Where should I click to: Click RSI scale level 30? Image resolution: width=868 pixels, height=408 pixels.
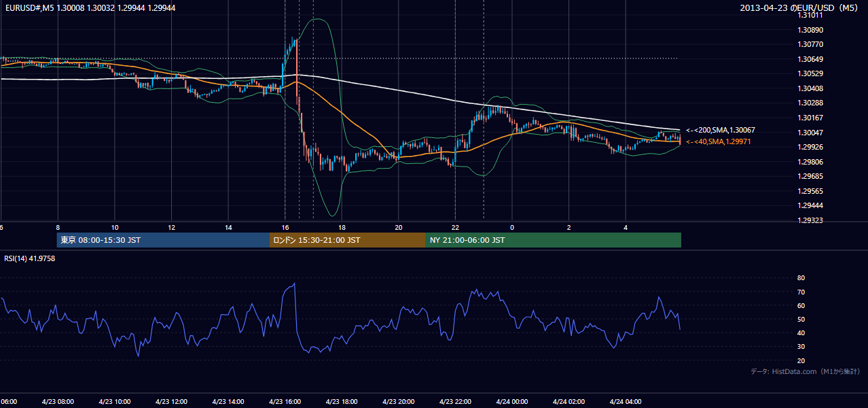click(801, 346)
